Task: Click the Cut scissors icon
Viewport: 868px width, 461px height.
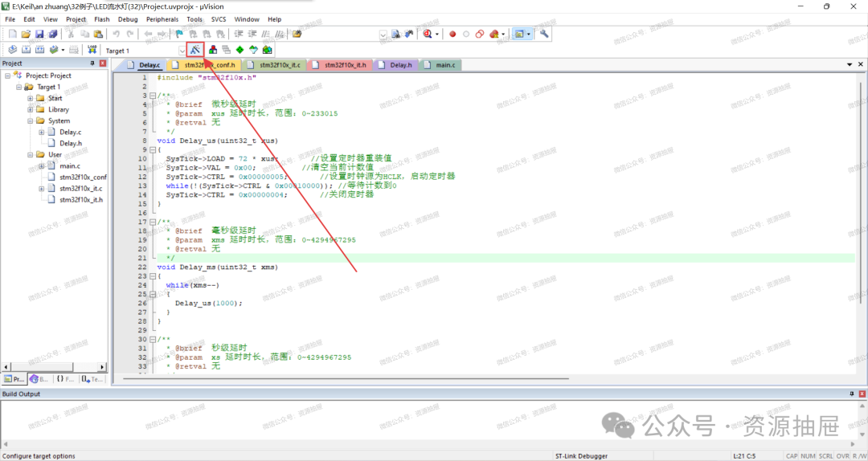Action: point(71,34)
